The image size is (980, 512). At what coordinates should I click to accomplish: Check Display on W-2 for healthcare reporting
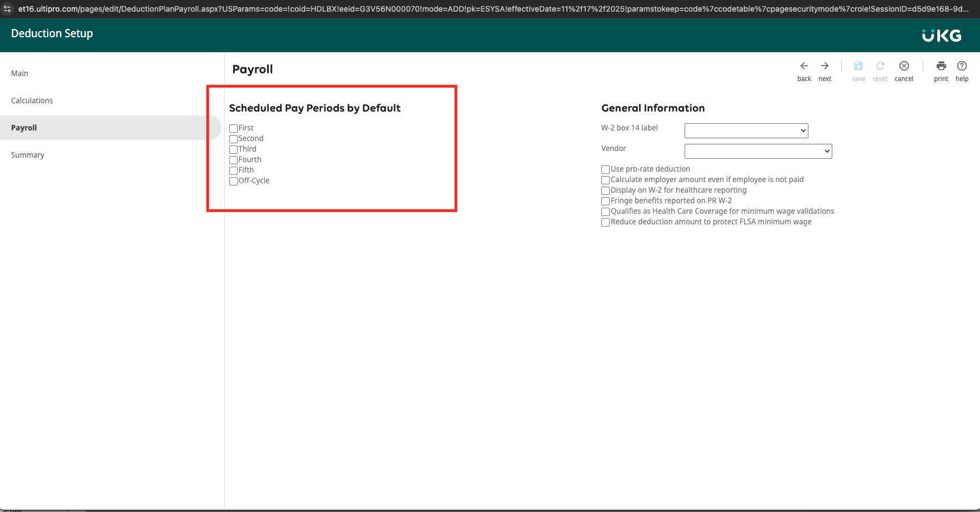[605, 190]
